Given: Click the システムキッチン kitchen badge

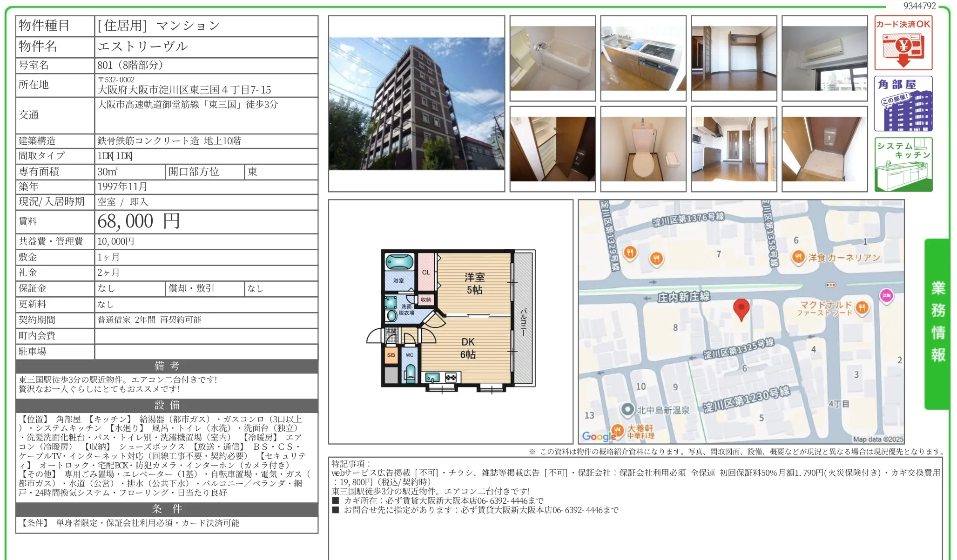Looking at the screenshot, I should [903, 164].
